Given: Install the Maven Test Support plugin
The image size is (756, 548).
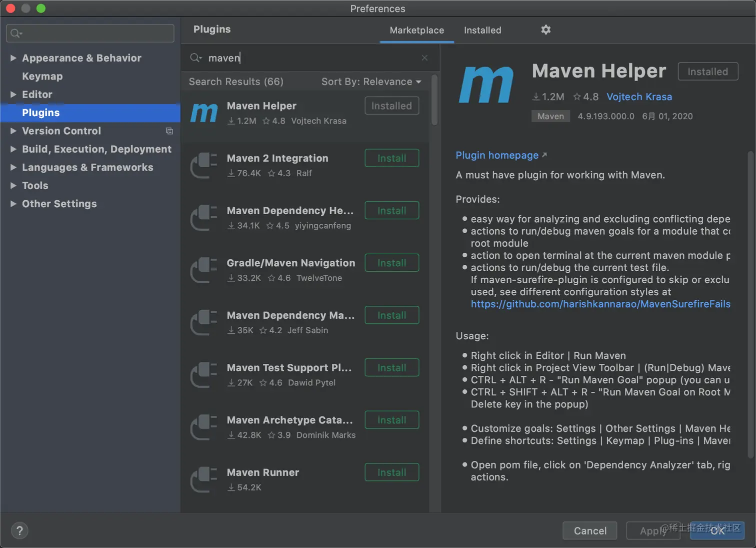Looking at the screenshot, I should point(392,368).
